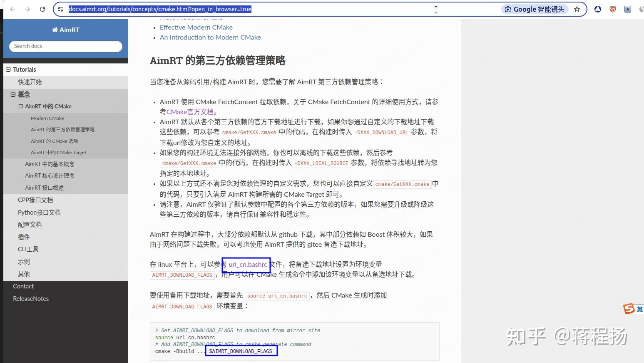This screenshot has width=644, height=363.
Task: Open the Effective Modern CMake link
Action: coord(196,27)
